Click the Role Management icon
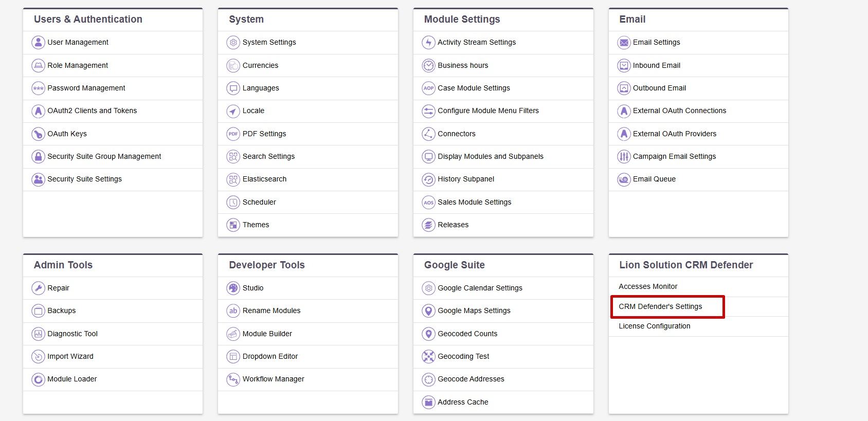The height and width of the screenshot is (421, 868). [38, 65]
